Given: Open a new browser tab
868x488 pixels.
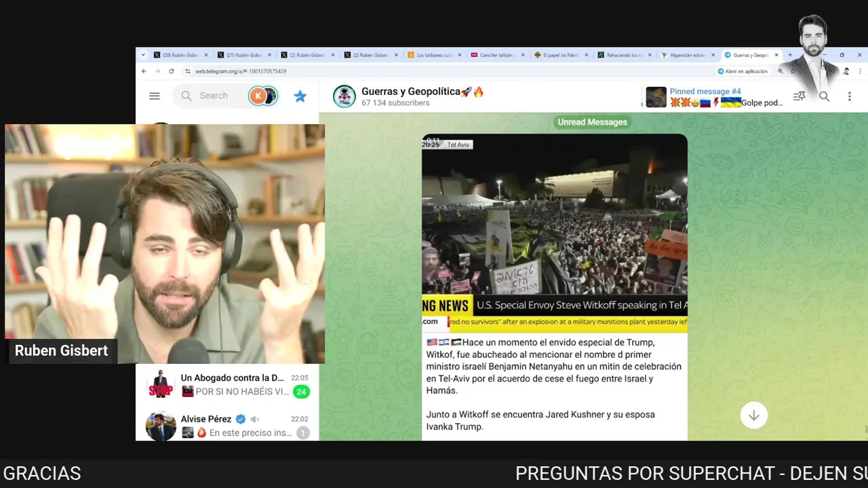Looking at the screenshot, I should pyautogui.click(x=790, y=55).
